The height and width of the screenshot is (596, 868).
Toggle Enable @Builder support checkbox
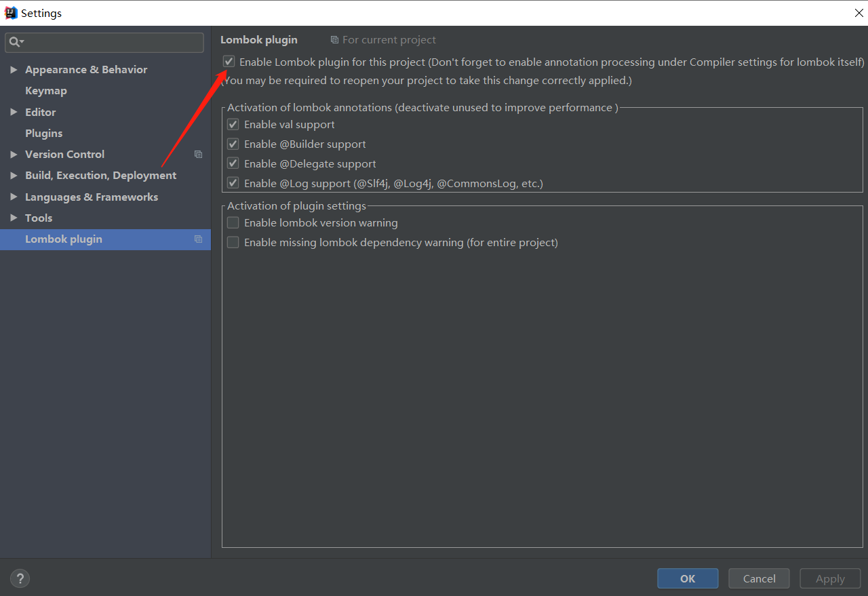[x=233, y=144]
